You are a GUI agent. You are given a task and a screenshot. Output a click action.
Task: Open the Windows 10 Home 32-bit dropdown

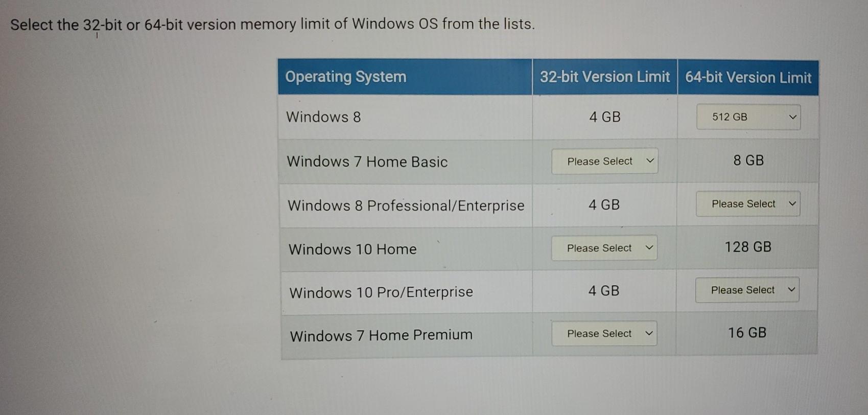coord(604,248)
